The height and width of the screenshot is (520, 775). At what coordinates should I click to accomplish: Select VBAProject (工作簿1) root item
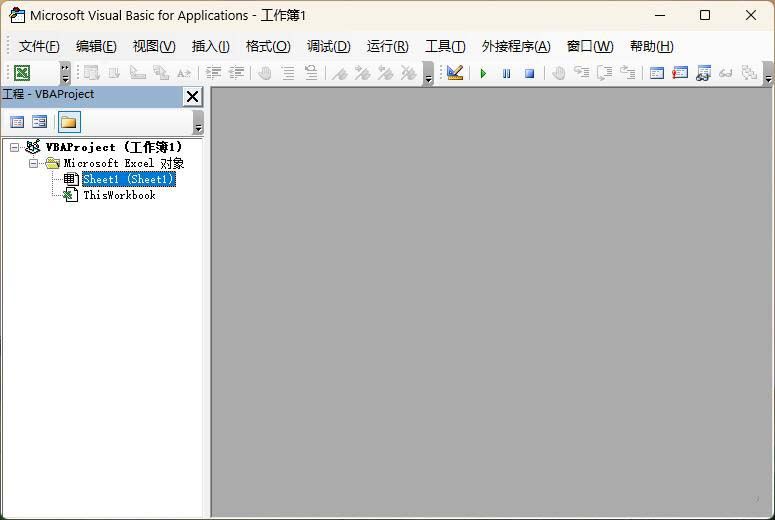tap(114, 147)
